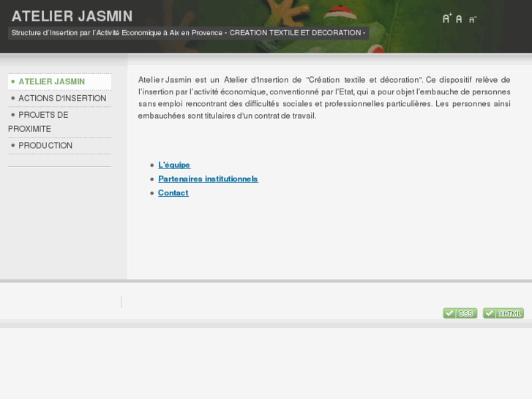The height and width of the screenshot is (399, 532).
Task: Open Partenaires institutionnels link
Action: click(x=208, y=179)
